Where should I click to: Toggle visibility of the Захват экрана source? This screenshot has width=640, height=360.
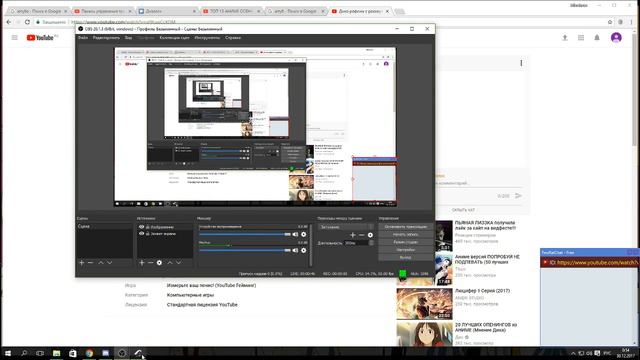click(142, 233)
